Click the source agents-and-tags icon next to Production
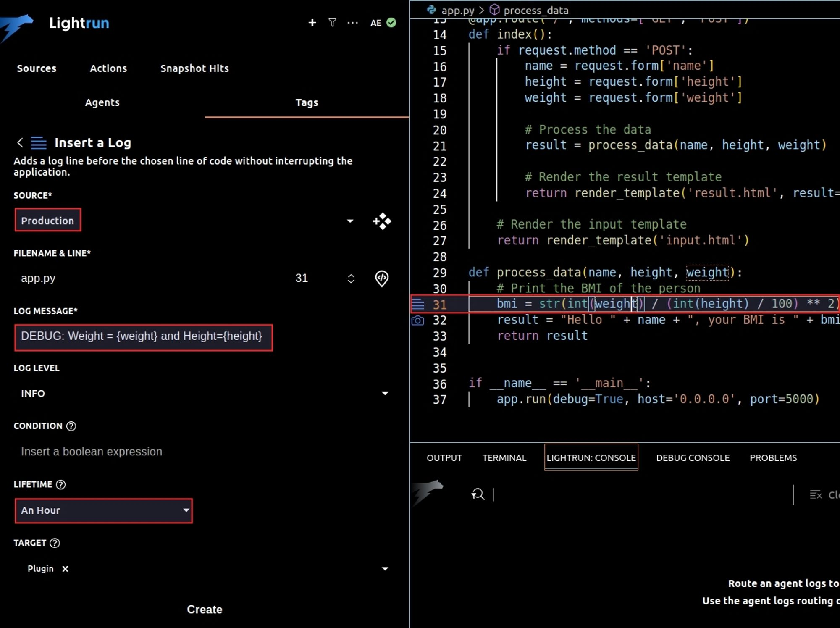This screenshot has height=628, width=840. coord(382,221)
